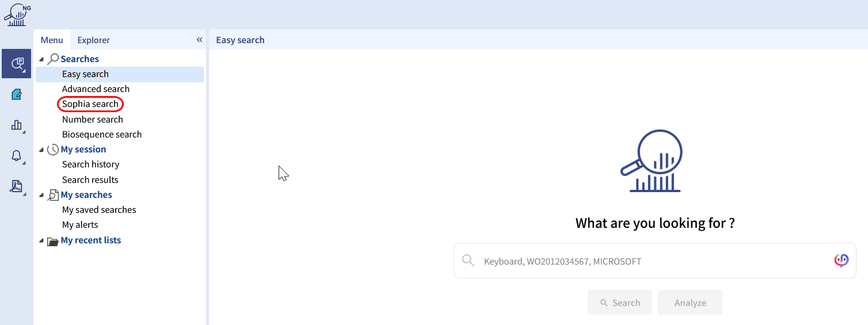Select the Menu tab
The height and width of the screenshot is (325, 868).
[x=52, y=40]
